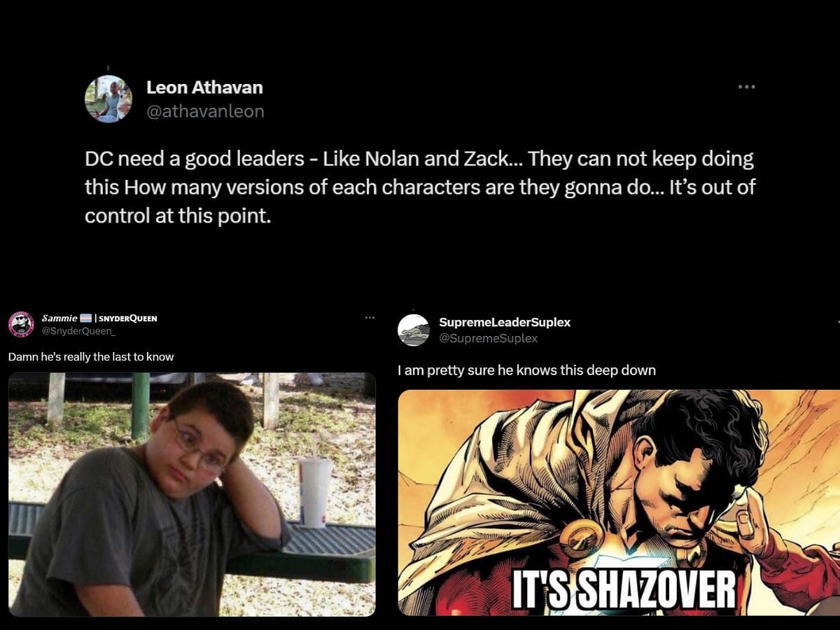Click the white cup in the photo

315,492
